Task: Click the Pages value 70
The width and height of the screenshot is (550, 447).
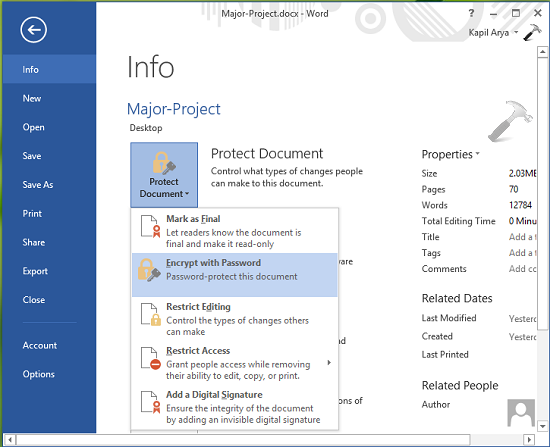Action: [514, 189]
